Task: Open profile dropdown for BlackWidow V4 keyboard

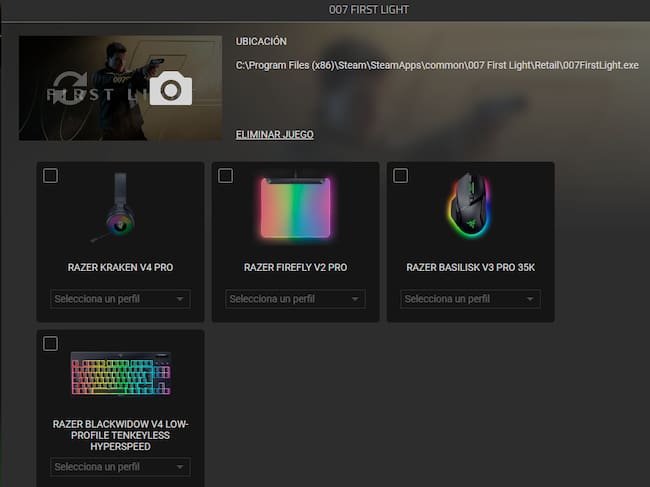Action: point(120,467)
